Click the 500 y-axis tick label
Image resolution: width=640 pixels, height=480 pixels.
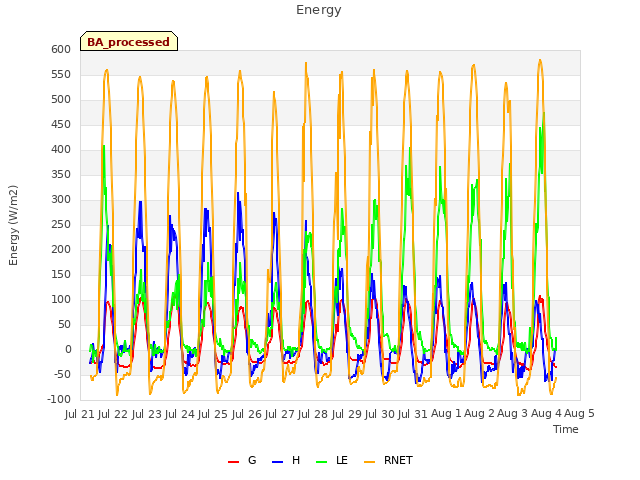[61, 100]
